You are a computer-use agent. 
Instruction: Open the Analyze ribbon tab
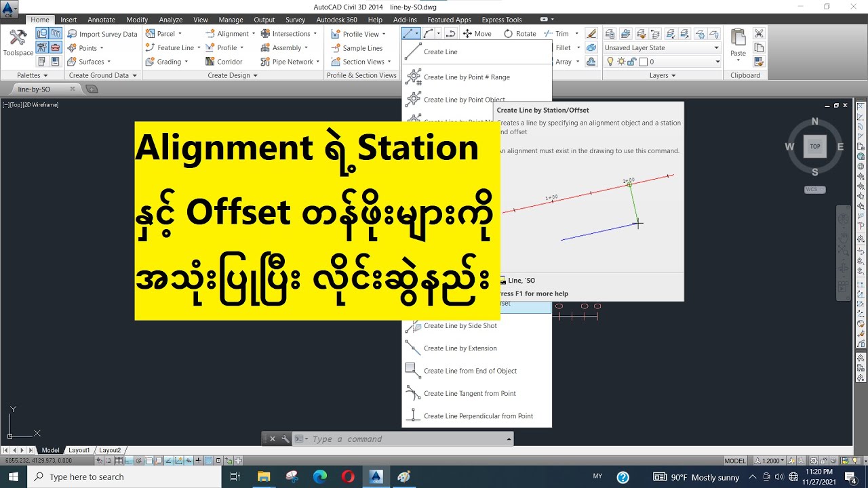pos(171,20)
